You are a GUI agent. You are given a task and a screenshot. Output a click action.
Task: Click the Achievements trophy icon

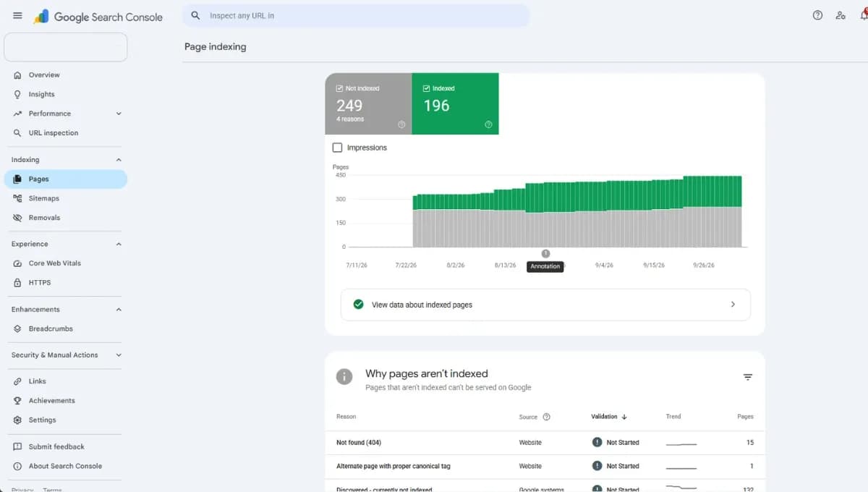pos(17,401)
